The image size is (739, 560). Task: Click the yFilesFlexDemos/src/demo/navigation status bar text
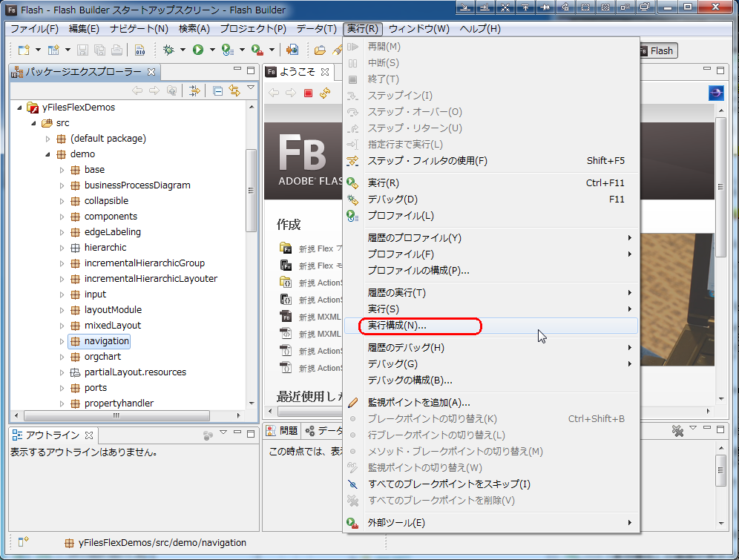tap(162, 543)
